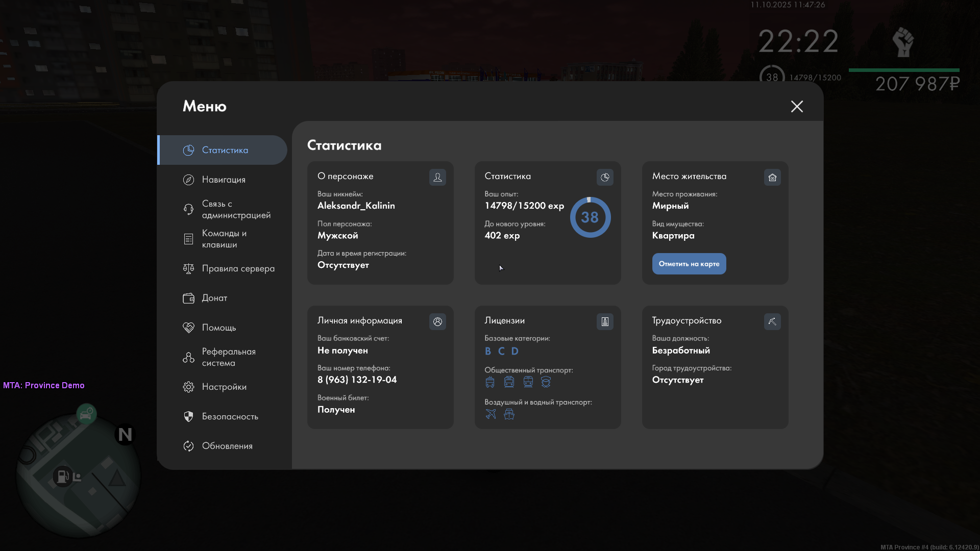Click the residence house icon

772,177
